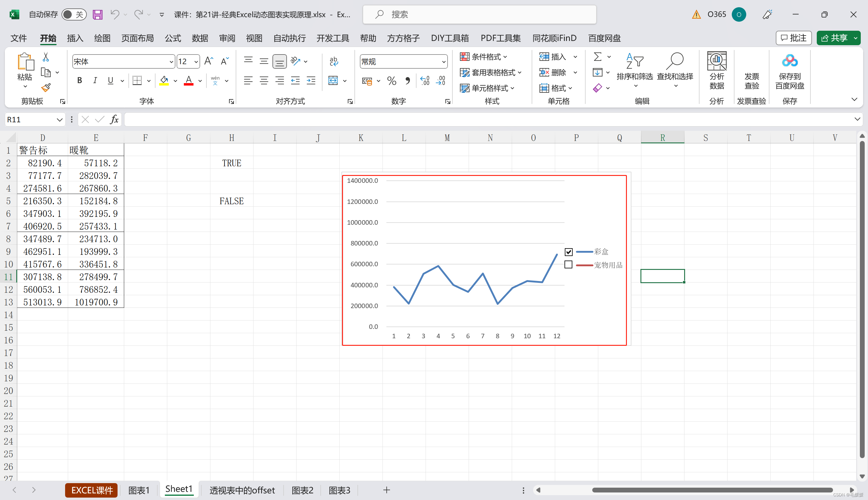Add a new sheet with plus button
The height and width of the screenshot is (500, 868).
point(386,490)
